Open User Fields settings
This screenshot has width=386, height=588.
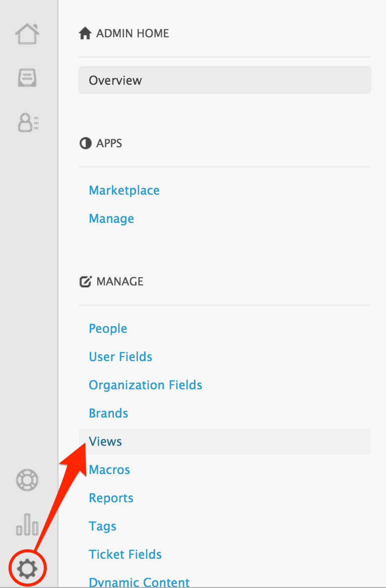[x=120, y=357]
